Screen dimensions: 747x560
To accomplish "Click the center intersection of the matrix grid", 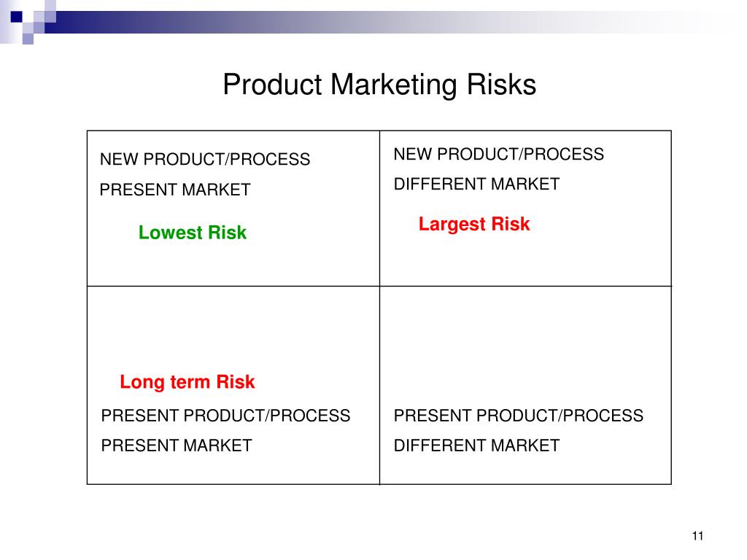I will click(379, 286).
